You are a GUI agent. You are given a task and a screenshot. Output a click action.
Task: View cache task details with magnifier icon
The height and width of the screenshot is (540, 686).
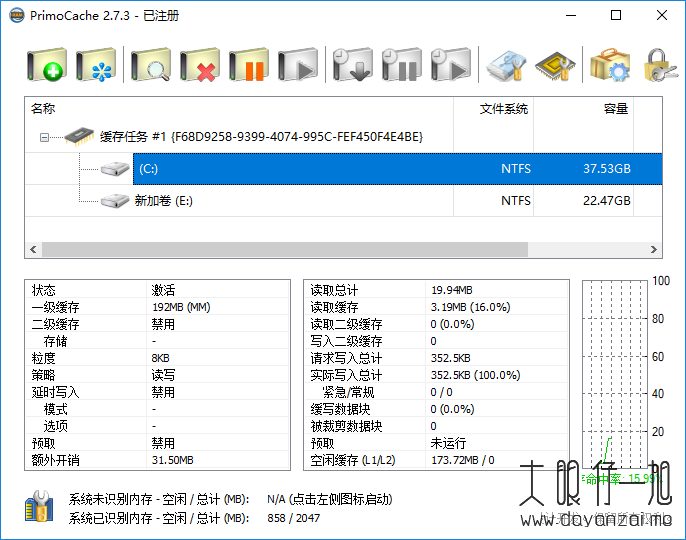150,65
